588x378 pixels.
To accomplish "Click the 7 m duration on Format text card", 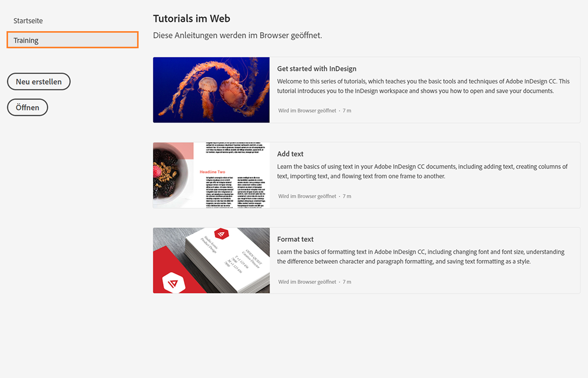I will [x=347, y=282].
